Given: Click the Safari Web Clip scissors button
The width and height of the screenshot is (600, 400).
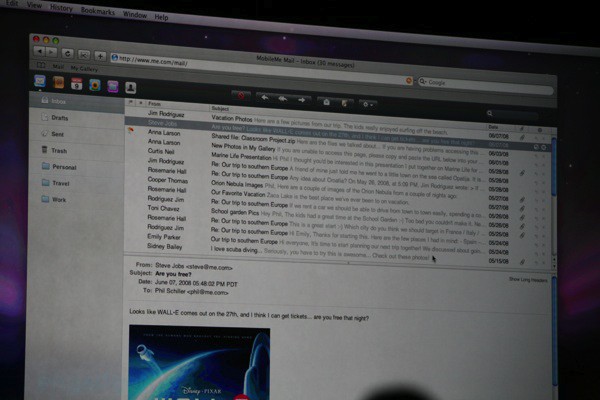Looking at the screenshot, I should click(84, 55).
